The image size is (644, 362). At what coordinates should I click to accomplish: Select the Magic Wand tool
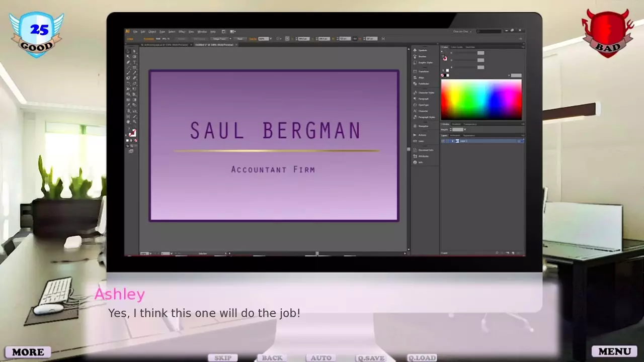point(128,56)
